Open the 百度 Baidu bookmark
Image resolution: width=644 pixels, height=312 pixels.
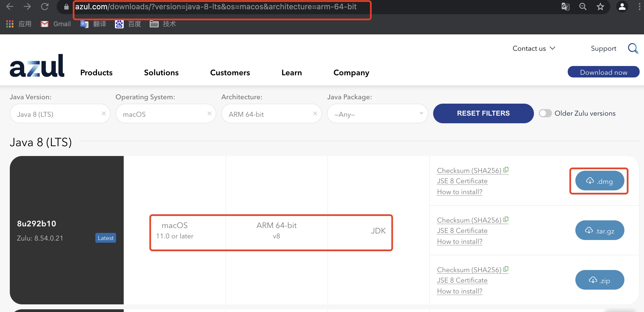(128, 24)
